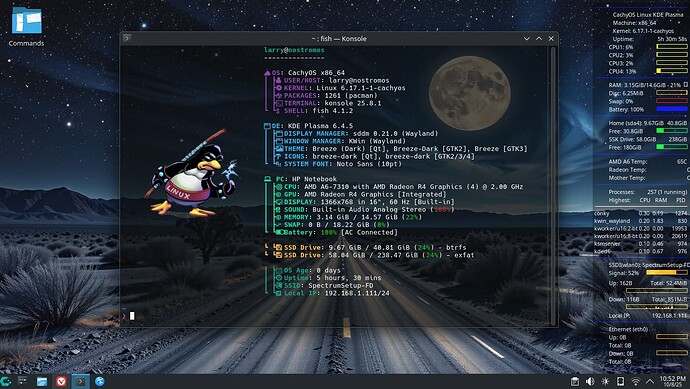Open the 10:52 PM clock calendar
Screen dimensions: 690x389
pos(673,382)
